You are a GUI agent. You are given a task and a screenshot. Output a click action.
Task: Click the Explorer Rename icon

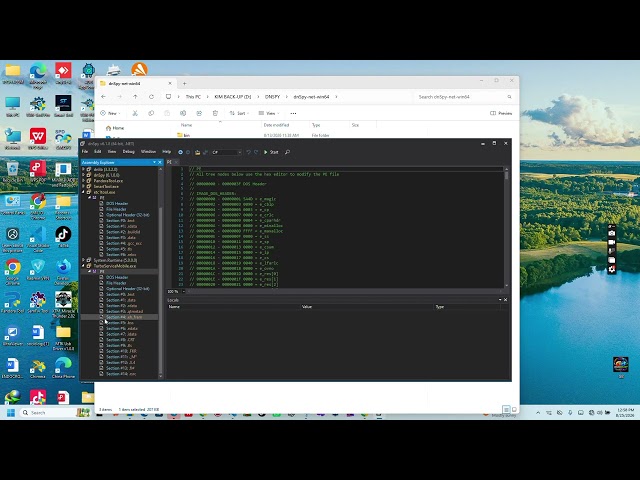[183, 113]
